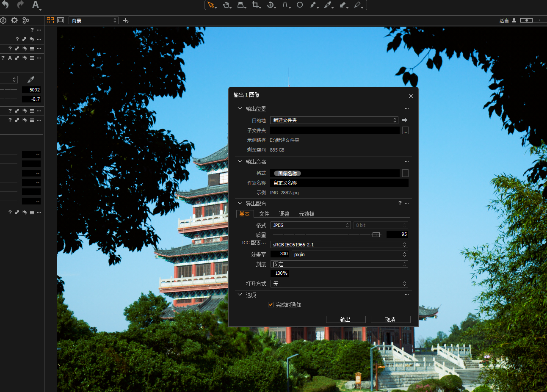
Task: Open the single gear settings tab
Action: click(14, 20)
